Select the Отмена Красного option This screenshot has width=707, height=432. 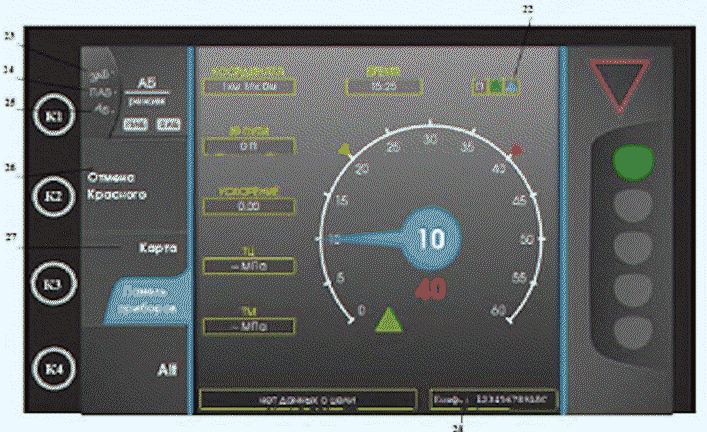pyautogui.click(x=117, y=186)
